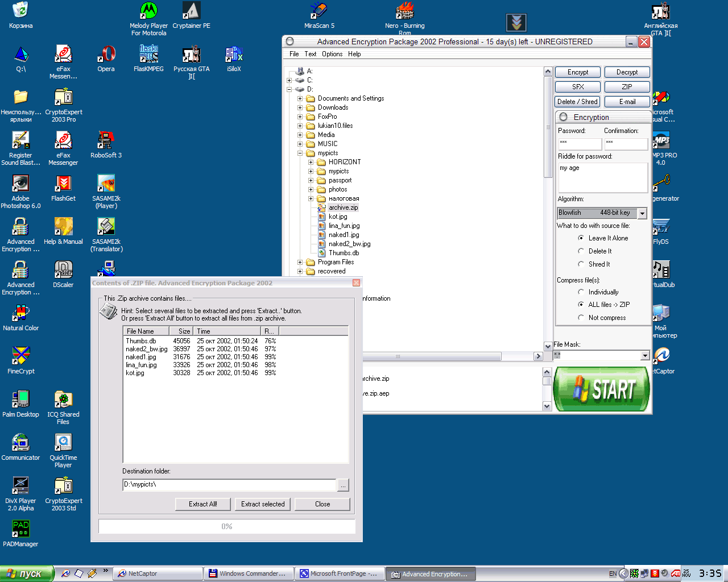Open Melody Player For Motorola icon
Screen dimensions: 728x582
pyautogui.click(x=148, y=19)
